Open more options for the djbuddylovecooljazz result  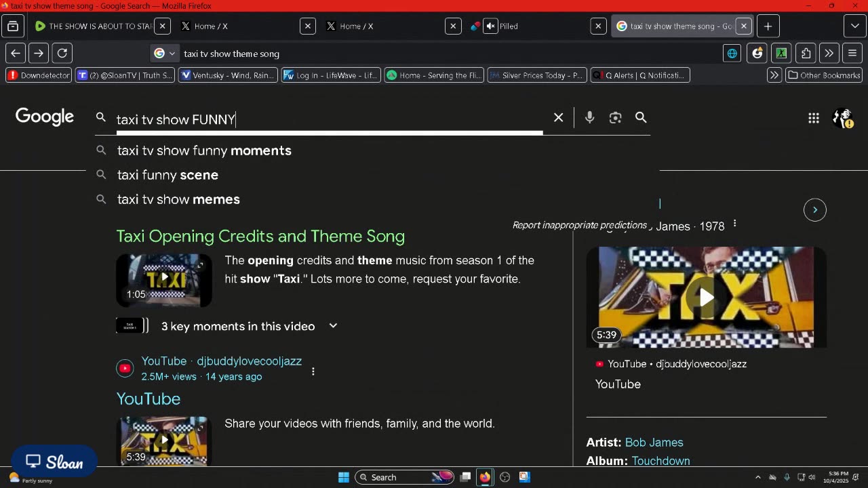click(x=313, y=371)
